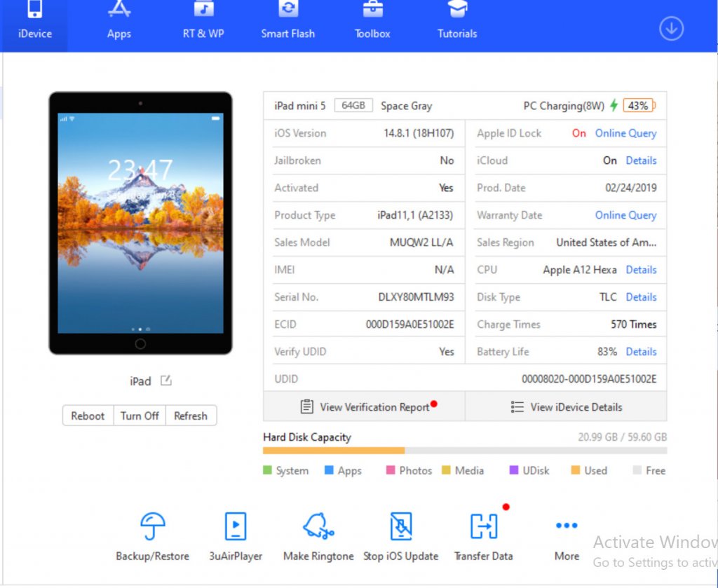Click the UDID value 00008020-000D159A0E51002E
Image resolution: width=718 pixels, height=588 pixels.
(x=589, y=379)
